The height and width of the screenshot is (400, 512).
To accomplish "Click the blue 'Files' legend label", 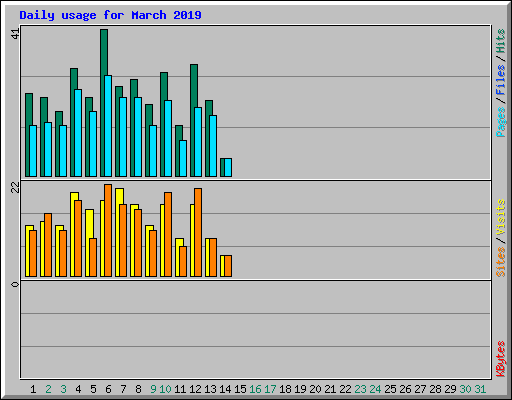I will (500, 80).
